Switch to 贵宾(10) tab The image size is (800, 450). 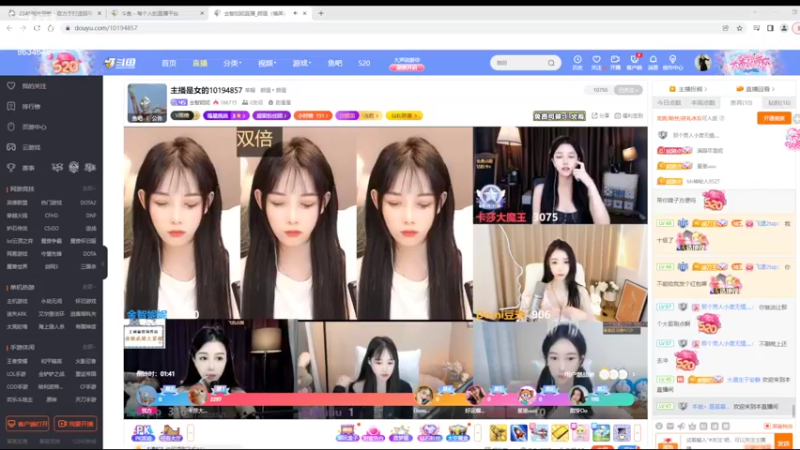[741, 103]
